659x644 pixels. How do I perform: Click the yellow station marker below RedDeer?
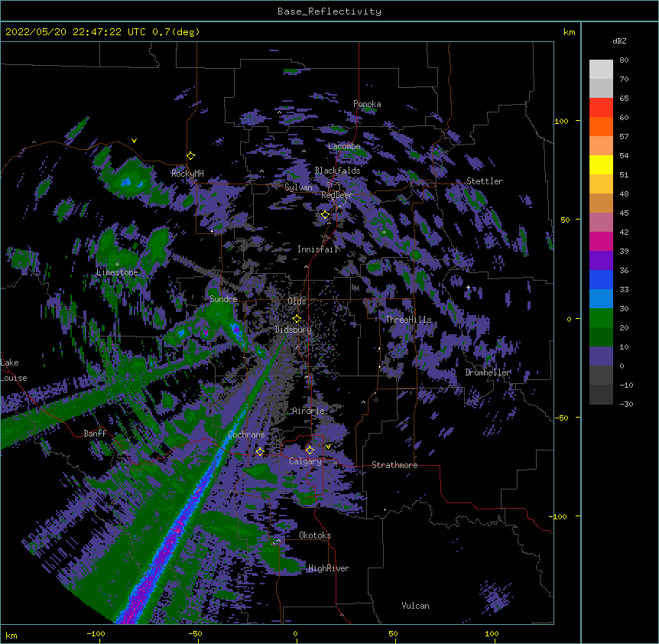(x=325, y=215)
